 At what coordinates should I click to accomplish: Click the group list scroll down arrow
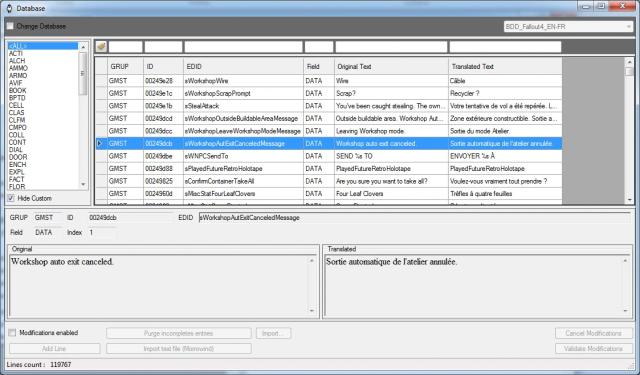click(83, 184)
